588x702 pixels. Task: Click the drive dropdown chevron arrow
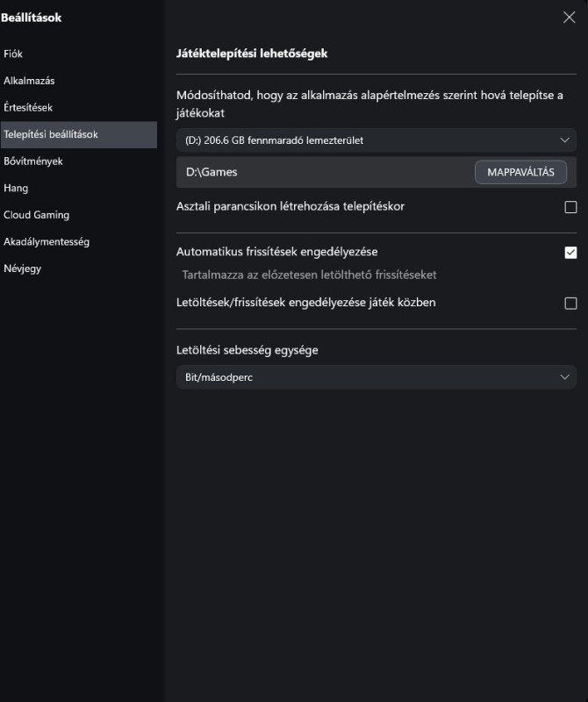coord(564,140)
